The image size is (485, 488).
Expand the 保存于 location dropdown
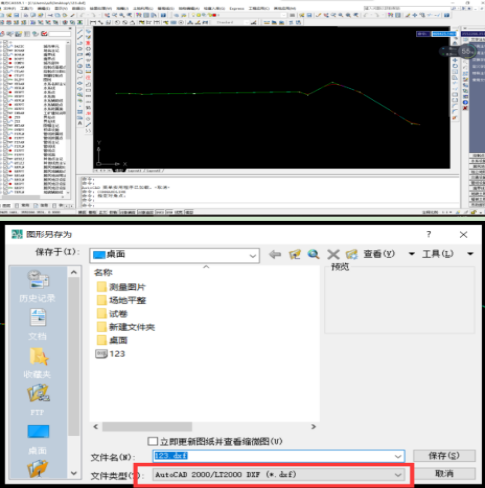253,256
